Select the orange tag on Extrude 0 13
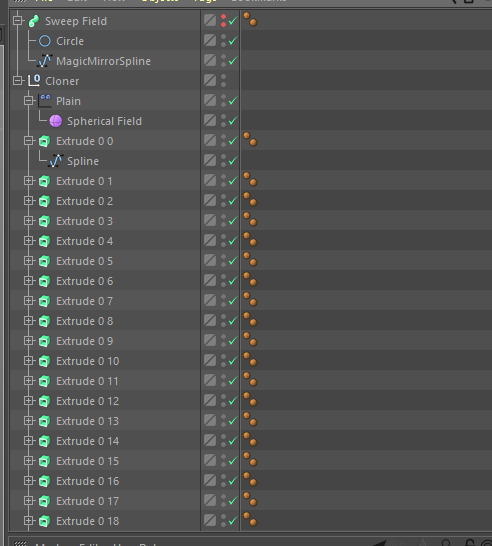Viewport: 492px width, 546px height. click(x=250, y=419)
